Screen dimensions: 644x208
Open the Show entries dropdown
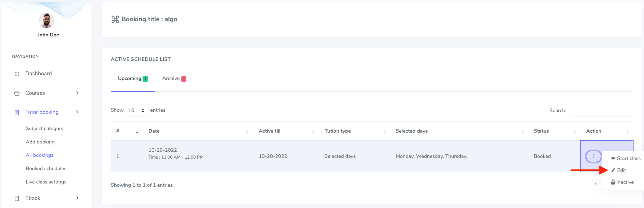click(137, 110)
